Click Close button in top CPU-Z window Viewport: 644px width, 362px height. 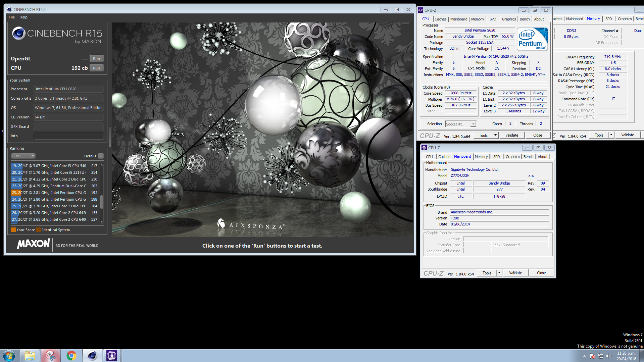(x=538, y=135)
